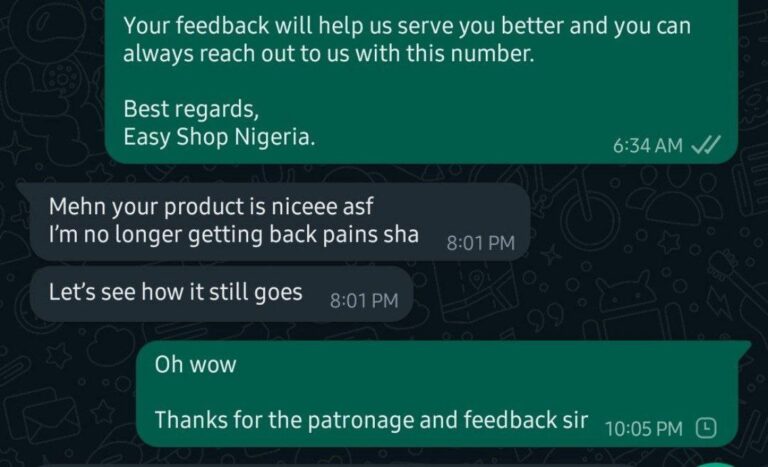The width and height of the screenshot is (768, 467).
Task: Click the tail of the 'Oh wow' bubble
Action: 744,348
